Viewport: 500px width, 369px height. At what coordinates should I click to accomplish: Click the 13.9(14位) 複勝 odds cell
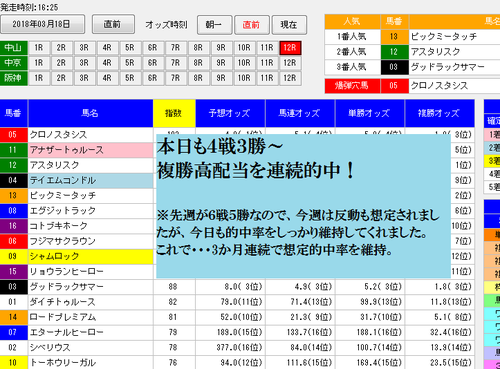pyautogui.click(x=439, y=347)
